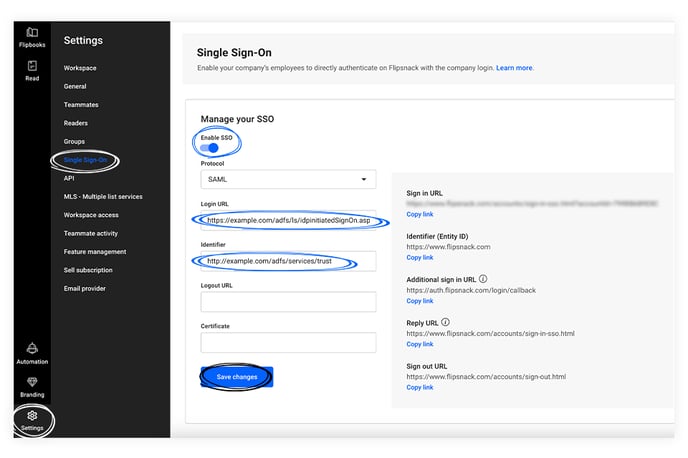Image resolution: width=688 pixels, height=458 pixels.
Task: Click the https://www.flipsnack.com entity ID text
Action: coord(448,247)
